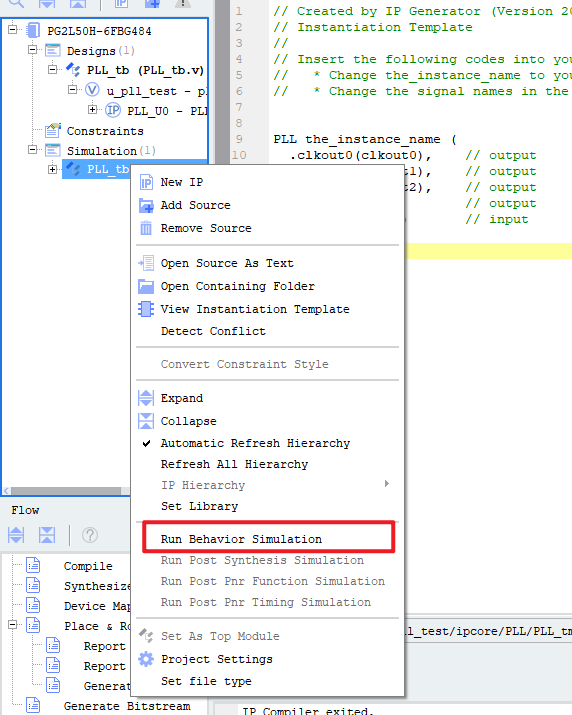
Task: Click the Add Source folder icon
Action: coord(146,205)
